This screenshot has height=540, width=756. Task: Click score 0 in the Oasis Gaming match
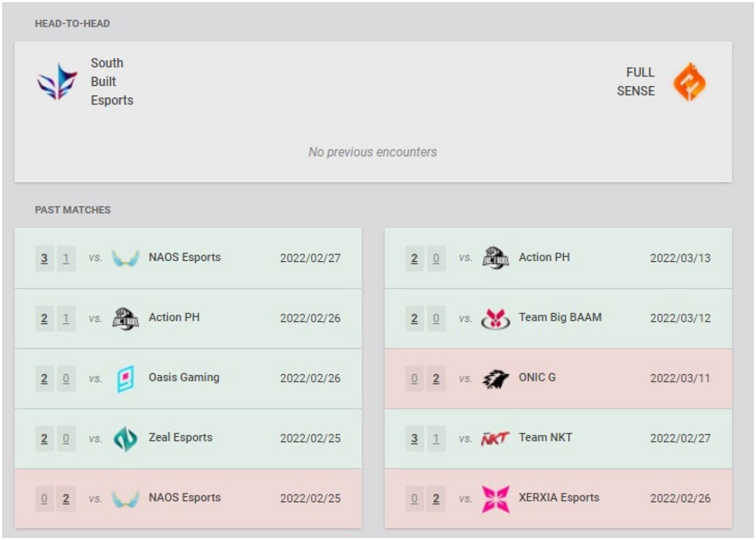66,379
